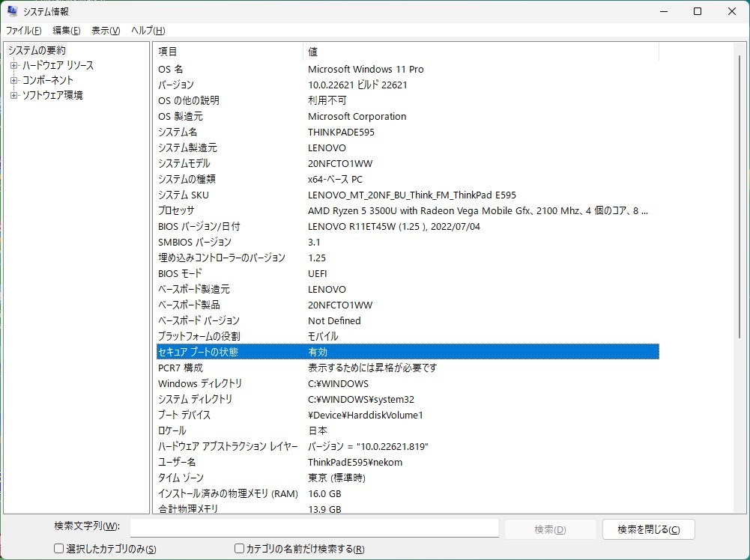
Task: Click the 16.0 GB memory value
Action: [324, 493]
